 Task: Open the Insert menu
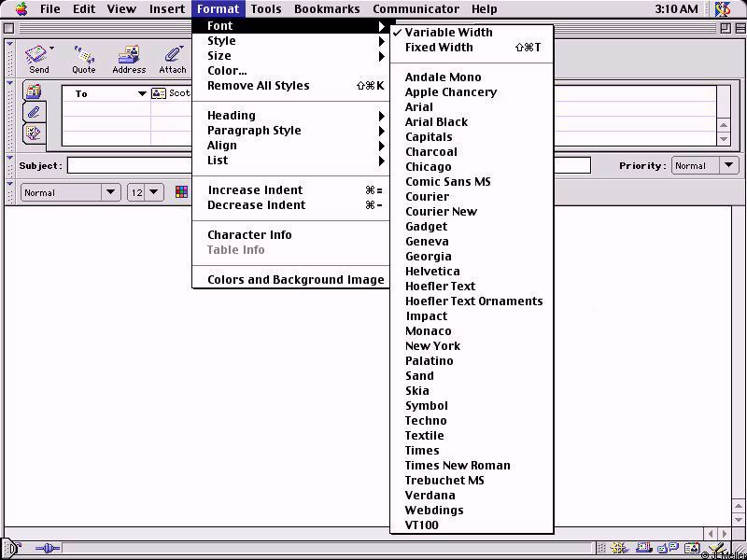tap(167, 8)
